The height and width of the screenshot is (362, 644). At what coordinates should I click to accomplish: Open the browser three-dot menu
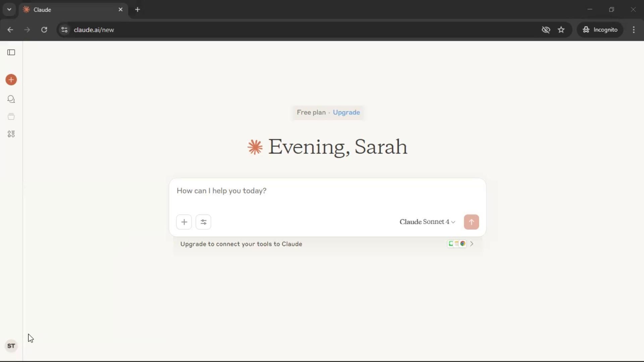tap(634, 29)
